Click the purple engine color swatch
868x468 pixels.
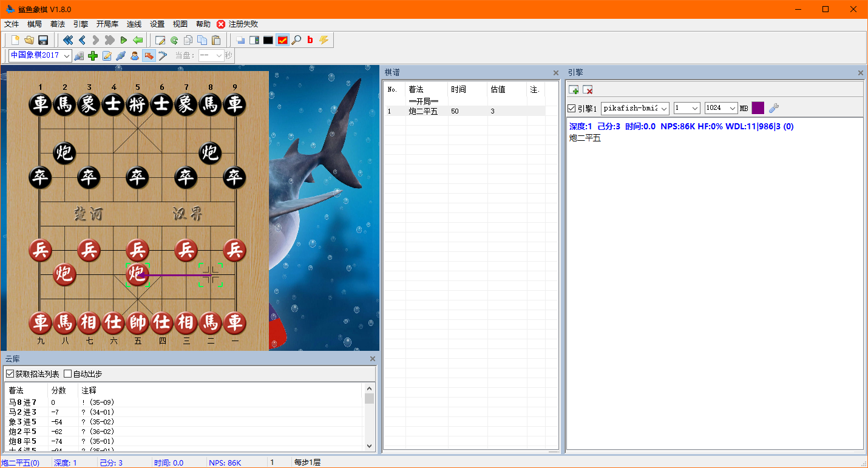pos(758,108)
